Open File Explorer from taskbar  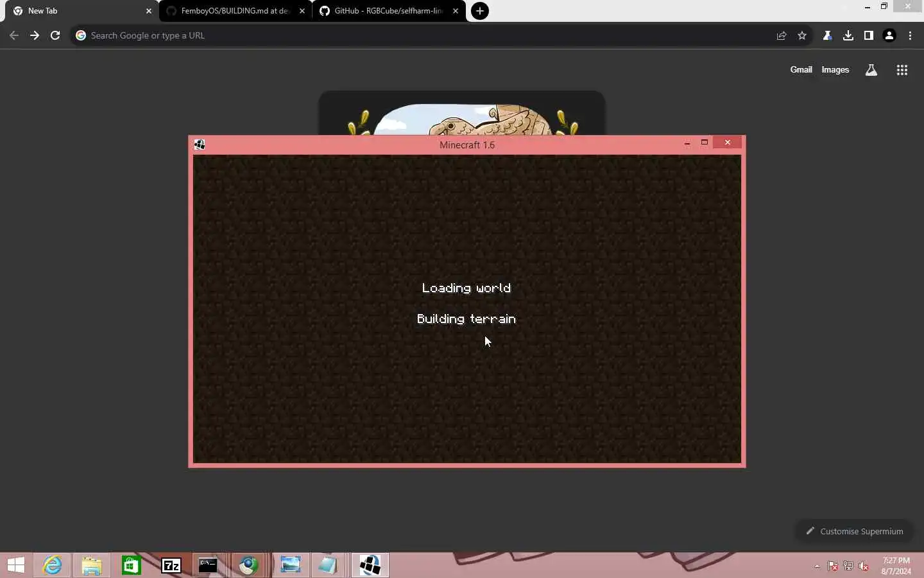tap(92, 565)
